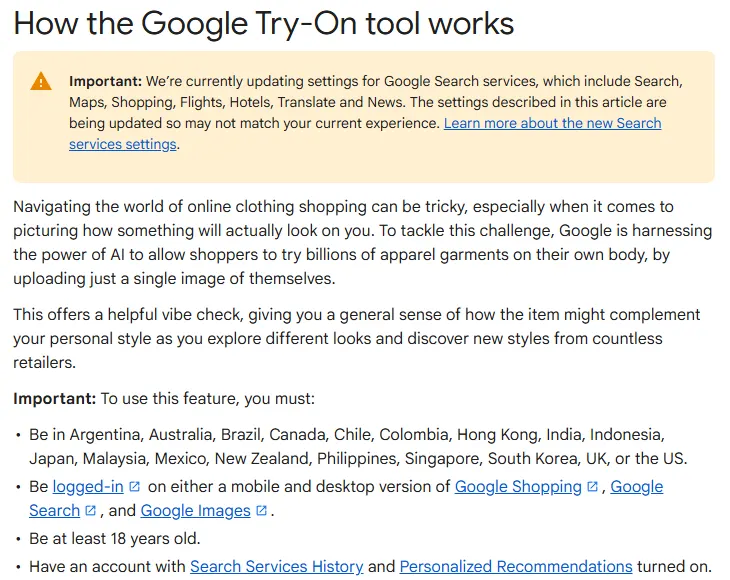Click the 'Be at least 18 years old.' bullet
Viewport: 730px width, 580px height.
115,539
